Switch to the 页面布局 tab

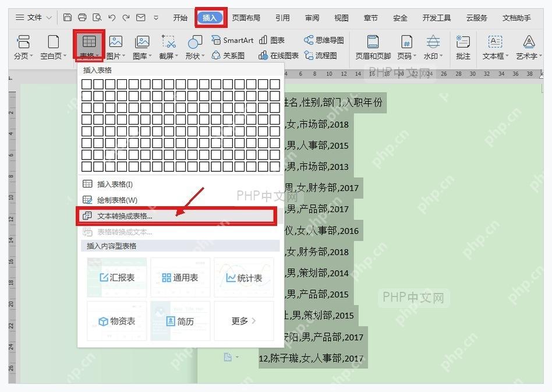coord(246,17)
